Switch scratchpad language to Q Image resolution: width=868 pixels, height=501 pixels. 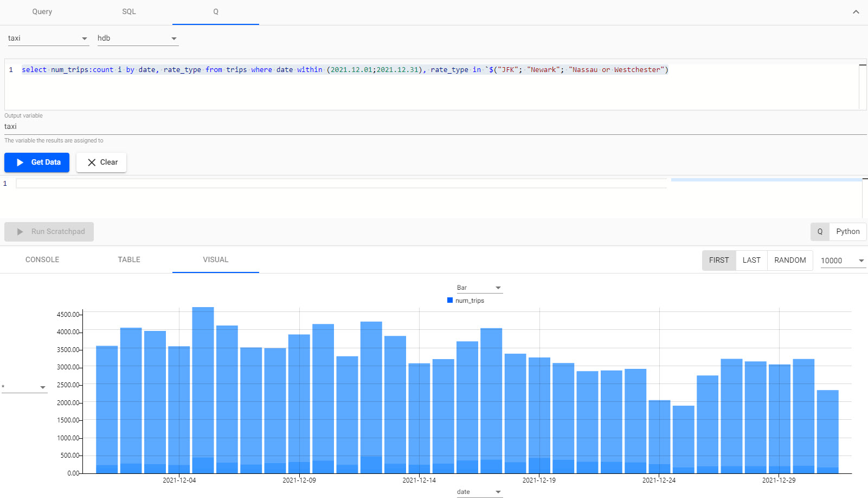point(820,232)
